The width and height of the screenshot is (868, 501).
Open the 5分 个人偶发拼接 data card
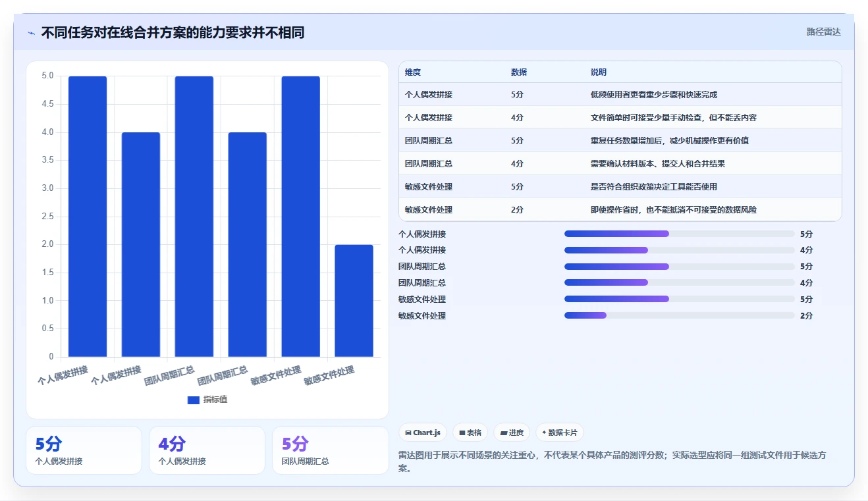tap(84, 450)
